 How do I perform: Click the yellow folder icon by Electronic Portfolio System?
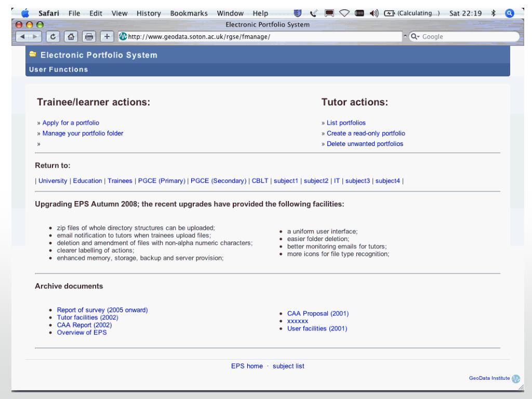(x=33, y=54)
